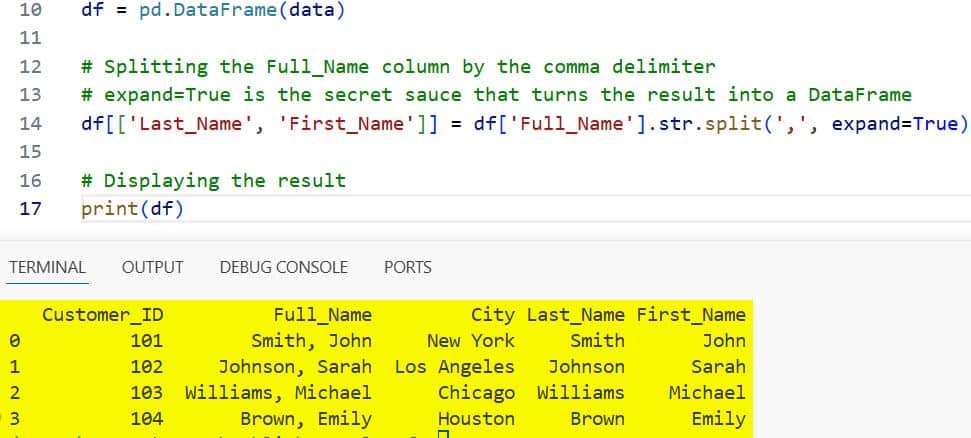Click line number 17 in the gutter
The height and width of the screenshot is (438, 971).
(30, 209)
